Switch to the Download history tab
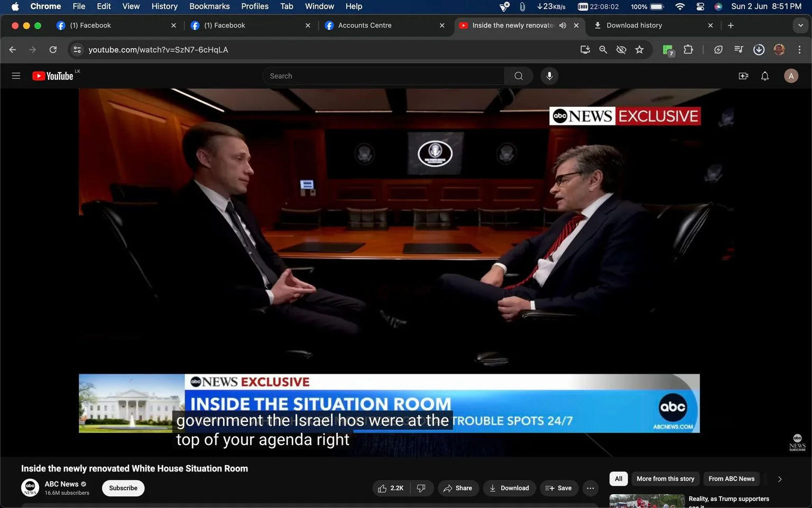The width and height of the screenshot is (812, 508). 652,25
